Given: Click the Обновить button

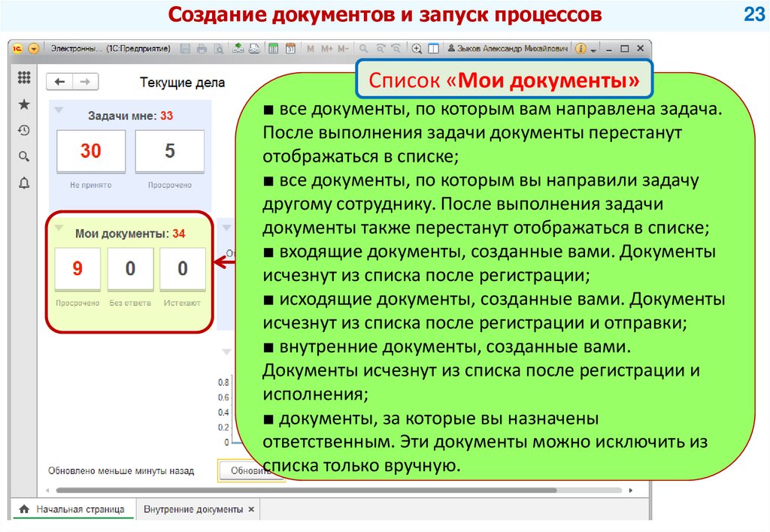Looking at the screenshot, I should [251, 470].
